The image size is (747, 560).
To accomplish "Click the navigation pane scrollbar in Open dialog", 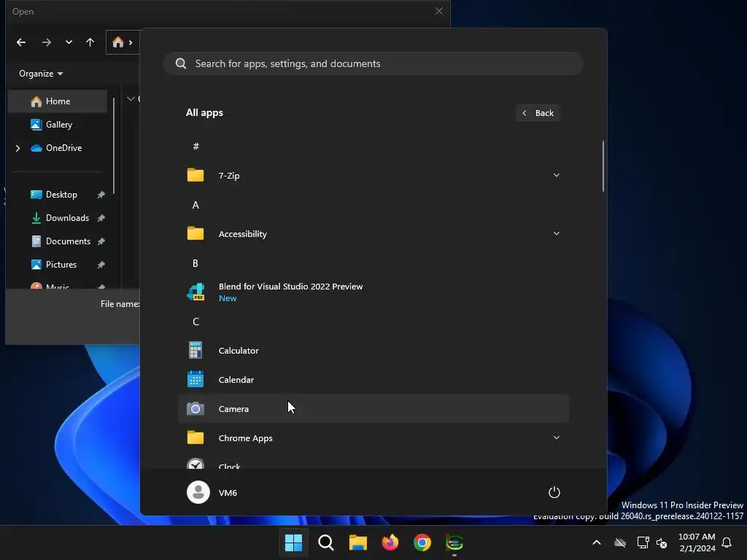I will click(114, 146).
